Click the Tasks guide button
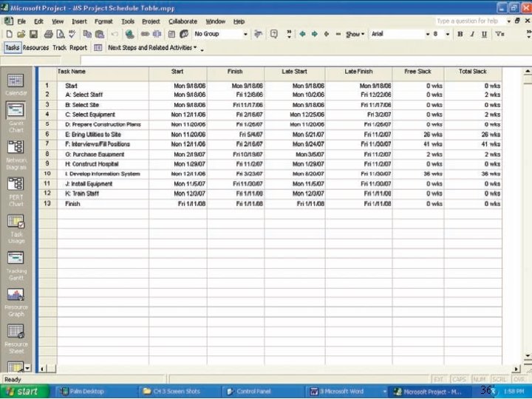 pos(13,48)
